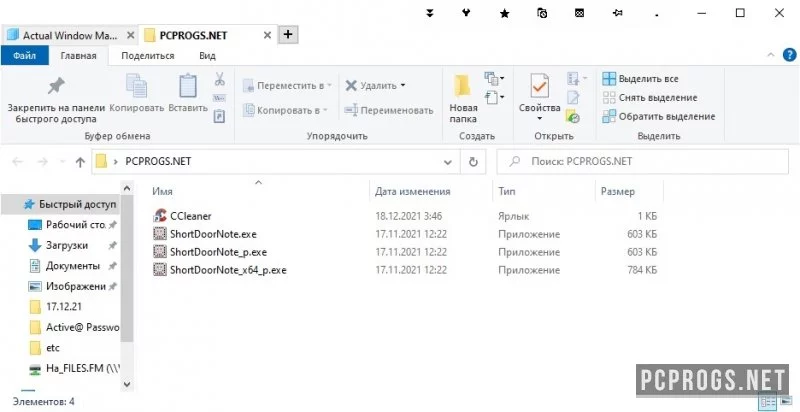800x412 pixels.
Task: Open the Файл menu
Action: point(24,56)
